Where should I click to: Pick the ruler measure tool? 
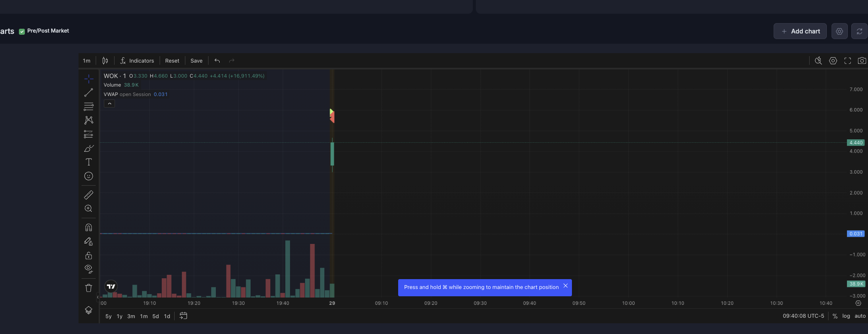click(x=88, y=195)
